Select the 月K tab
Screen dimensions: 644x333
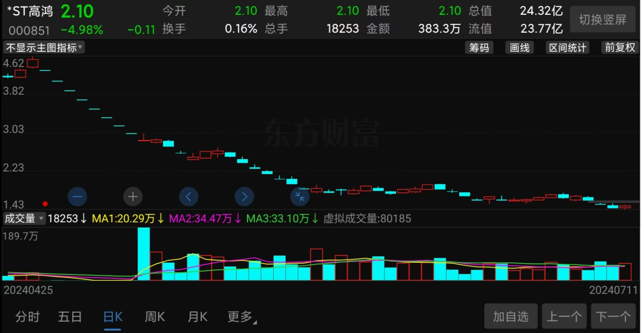[197, 316]
